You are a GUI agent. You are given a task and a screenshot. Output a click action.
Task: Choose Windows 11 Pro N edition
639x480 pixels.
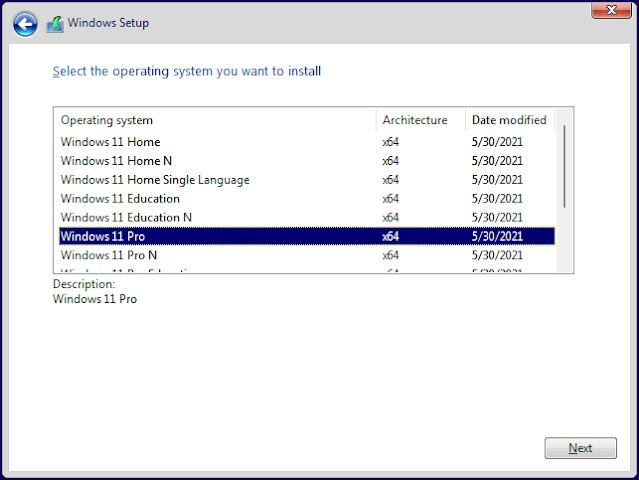click(307, 255)
